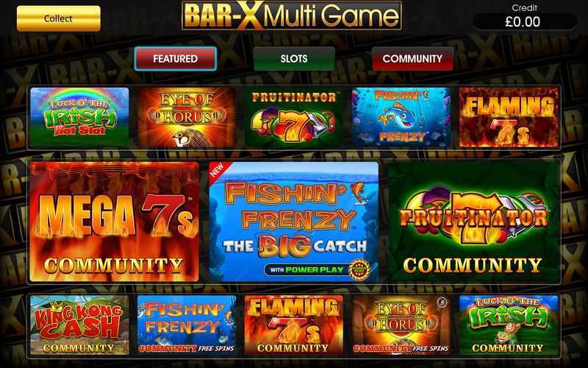Select Luck O' The Irish Community tile

[509, 325]
